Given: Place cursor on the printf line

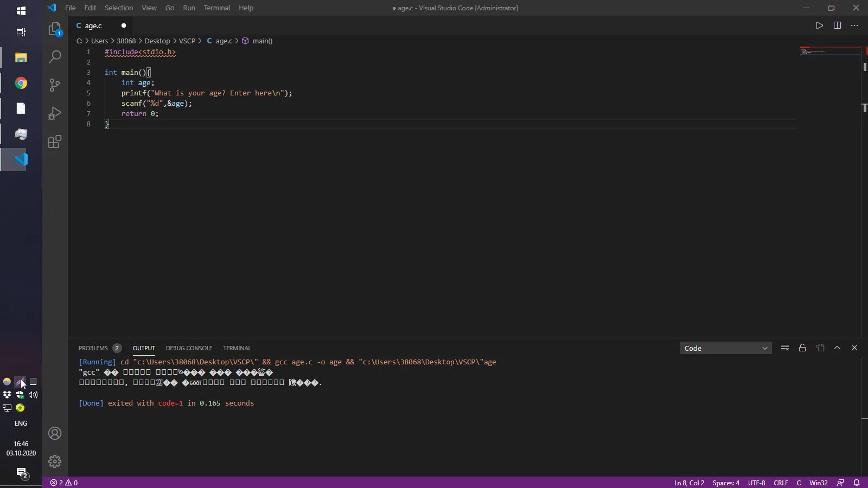Looking at the screenshot, I should [207, 93].
